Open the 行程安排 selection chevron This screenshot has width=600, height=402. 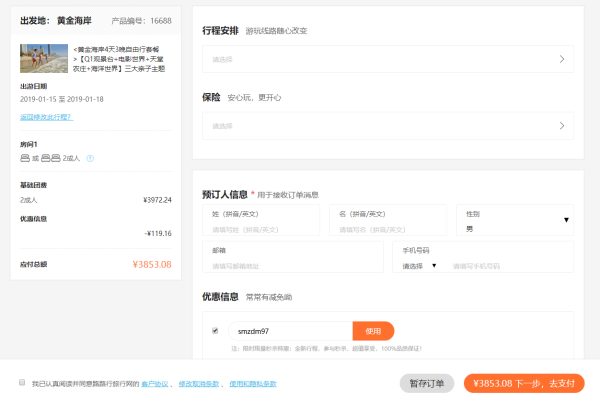(x=562, y=59)
